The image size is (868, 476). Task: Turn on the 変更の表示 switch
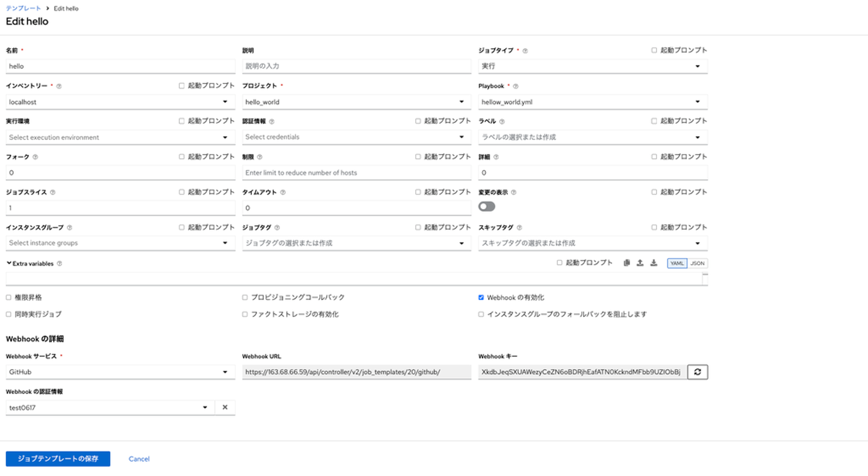(486, 206)
